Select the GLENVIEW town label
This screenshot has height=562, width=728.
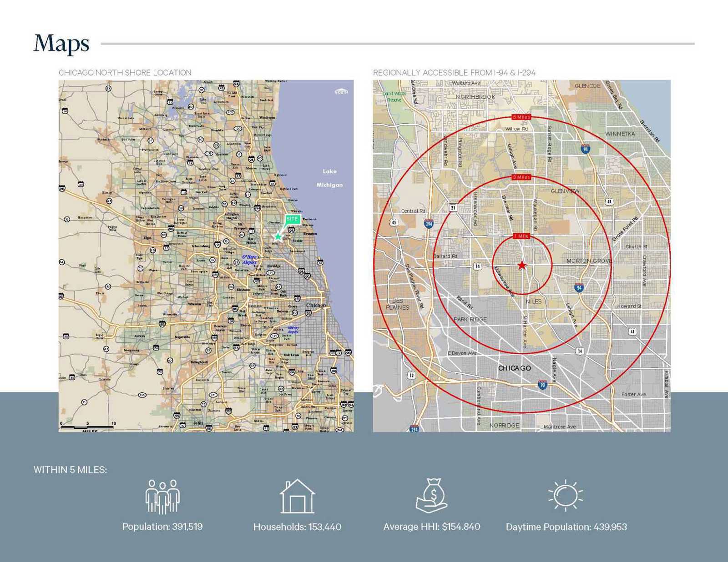coord(565,191)
